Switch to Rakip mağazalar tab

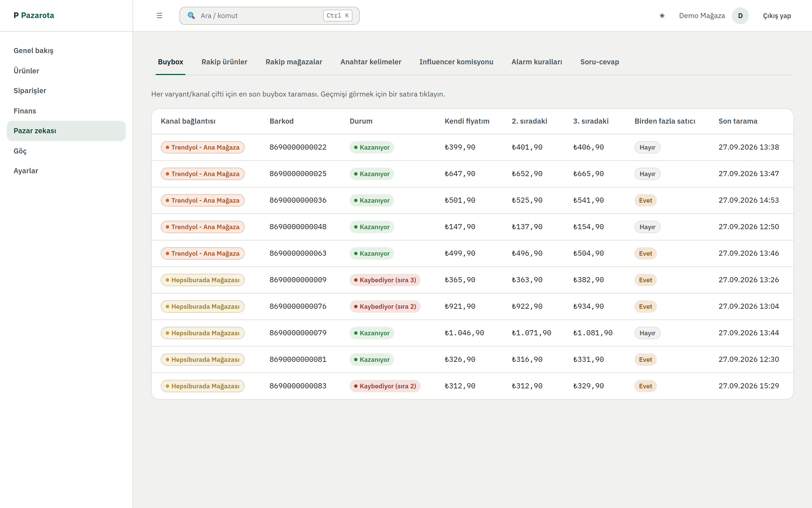click(294, 62)
